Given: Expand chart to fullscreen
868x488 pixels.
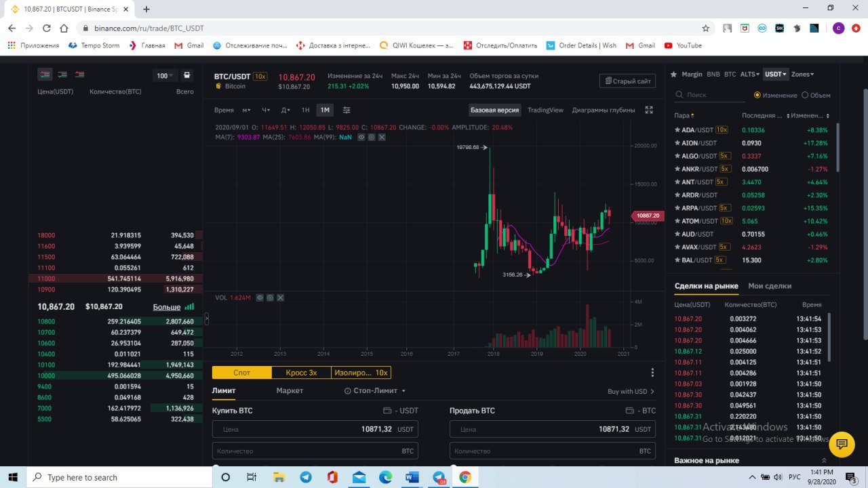Looking at the screenshot, I should pos(649,110).
